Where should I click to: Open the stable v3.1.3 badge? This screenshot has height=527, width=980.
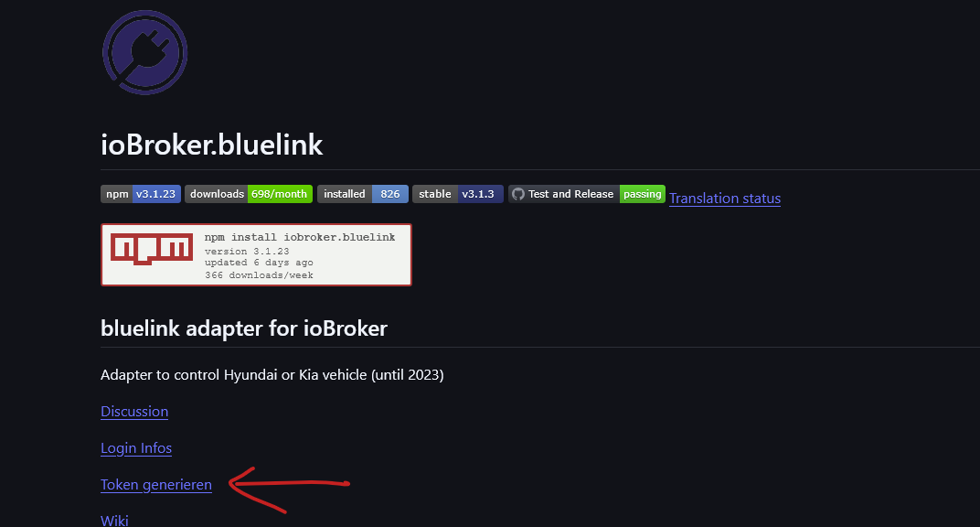[x=457, y=194]
